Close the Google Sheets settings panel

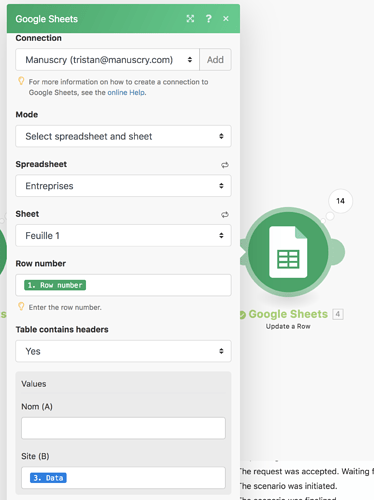click(x=226, y=19)
